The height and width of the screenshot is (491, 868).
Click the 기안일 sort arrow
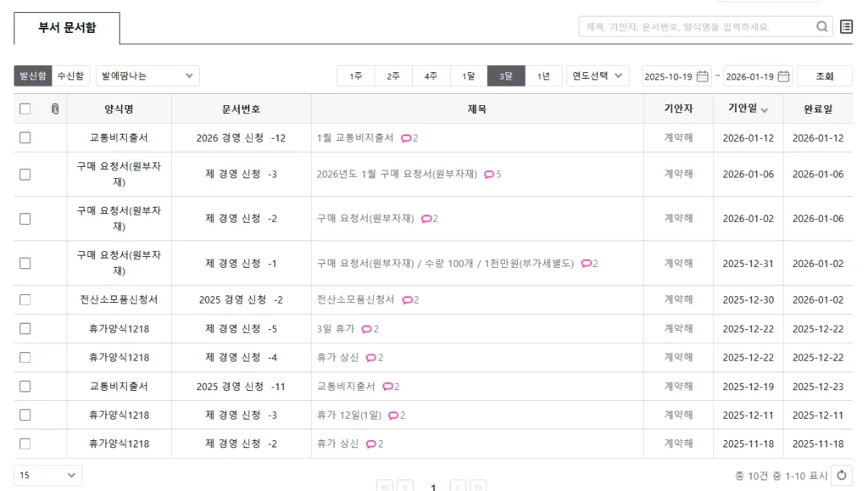765,110
